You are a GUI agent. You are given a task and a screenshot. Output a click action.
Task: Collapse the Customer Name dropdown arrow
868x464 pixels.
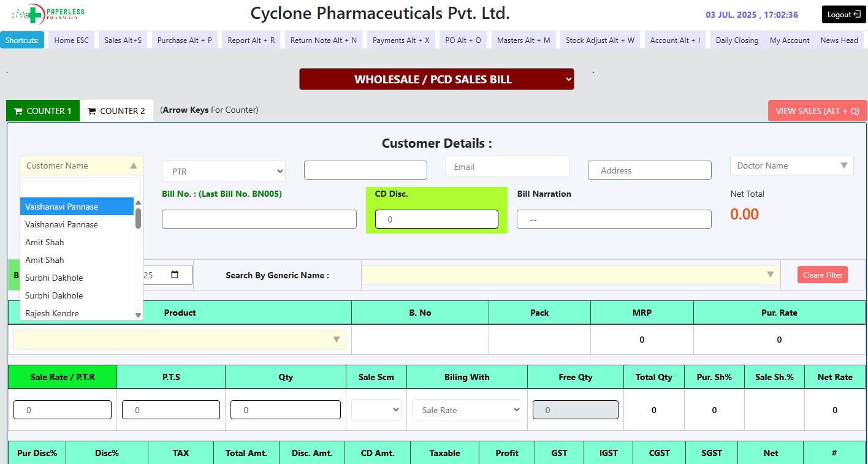point(133,165)
